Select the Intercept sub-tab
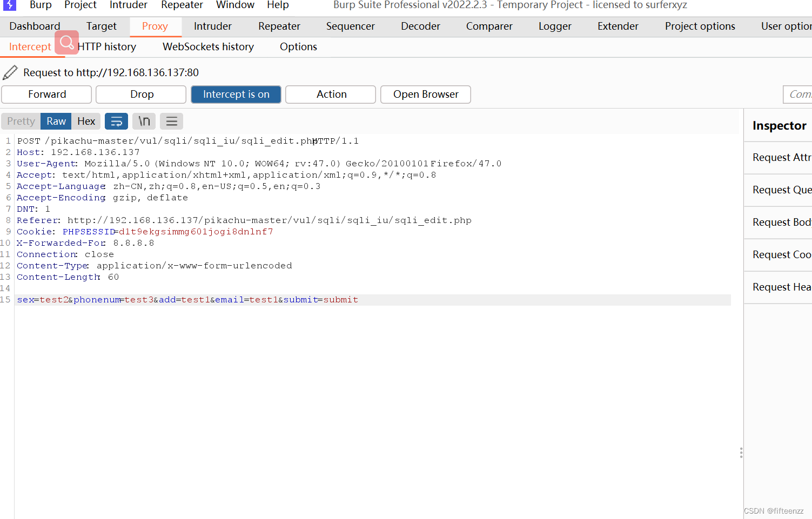The image size is (812, 519). click(30, 47)
